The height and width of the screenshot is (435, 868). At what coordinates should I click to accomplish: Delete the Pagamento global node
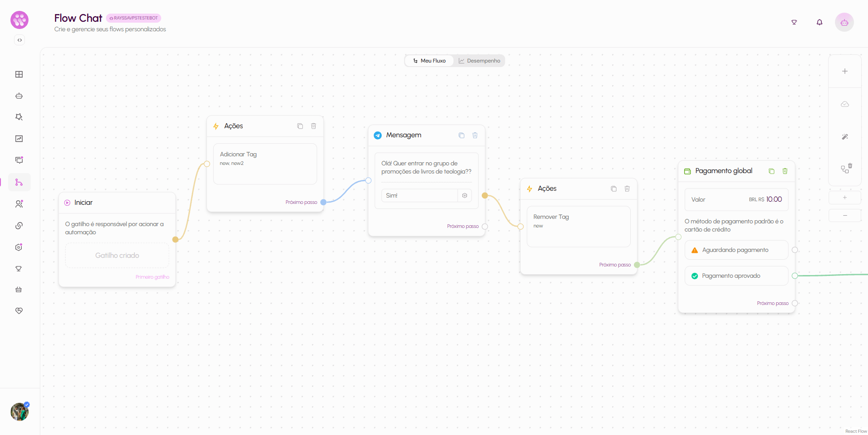point(785,171)
